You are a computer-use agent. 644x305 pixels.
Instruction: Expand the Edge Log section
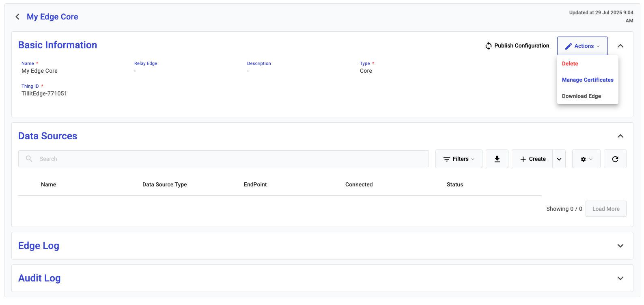tap(620, 246)
